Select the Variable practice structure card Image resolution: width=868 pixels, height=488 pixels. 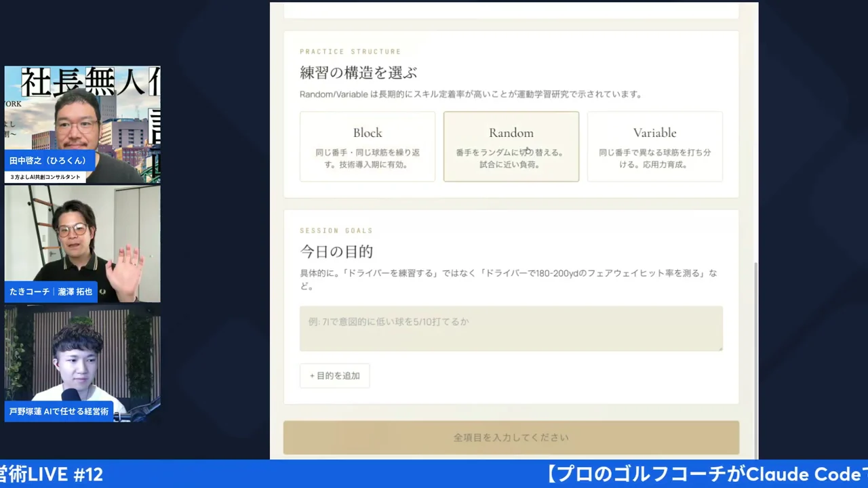click(655, 146)
